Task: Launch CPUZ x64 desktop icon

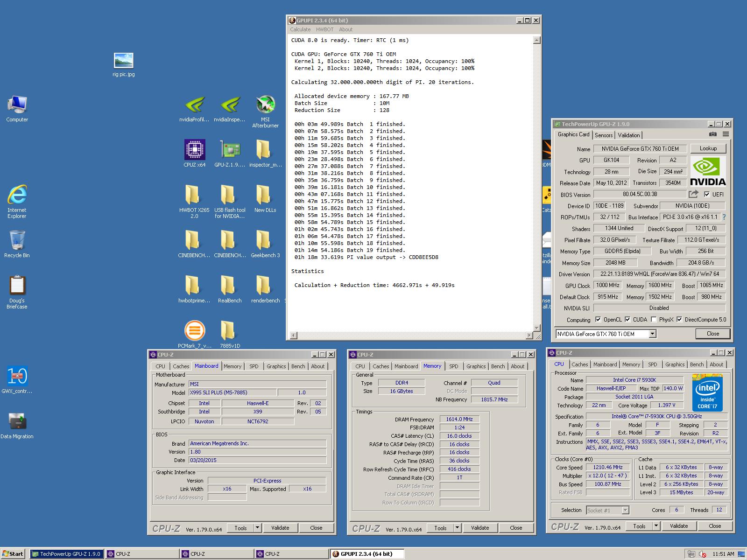Action: [x=194, y=154]
